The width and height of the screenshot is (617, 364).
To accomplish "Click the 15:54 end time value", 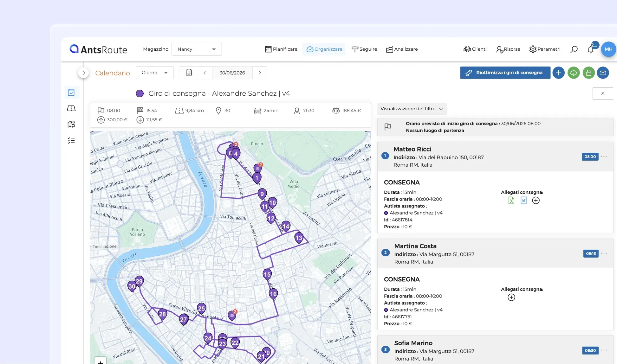I will tap(152, 111).
